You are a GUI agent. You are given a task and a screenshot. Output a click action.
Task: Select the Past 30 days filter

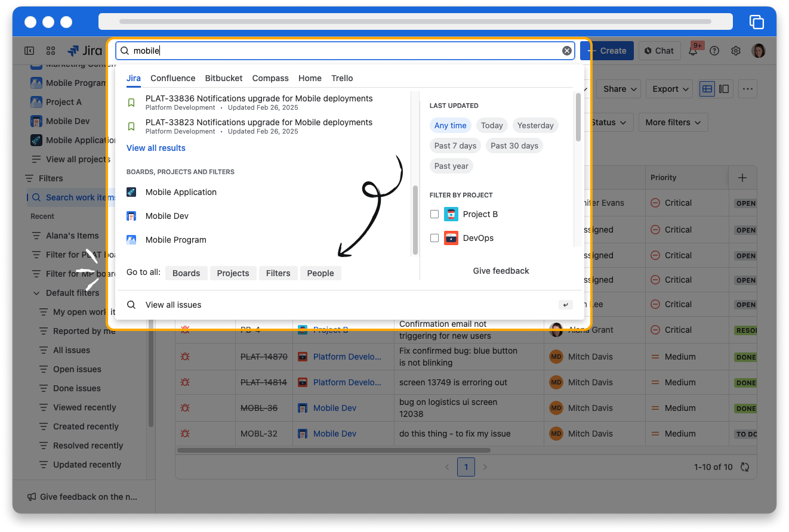514,146
